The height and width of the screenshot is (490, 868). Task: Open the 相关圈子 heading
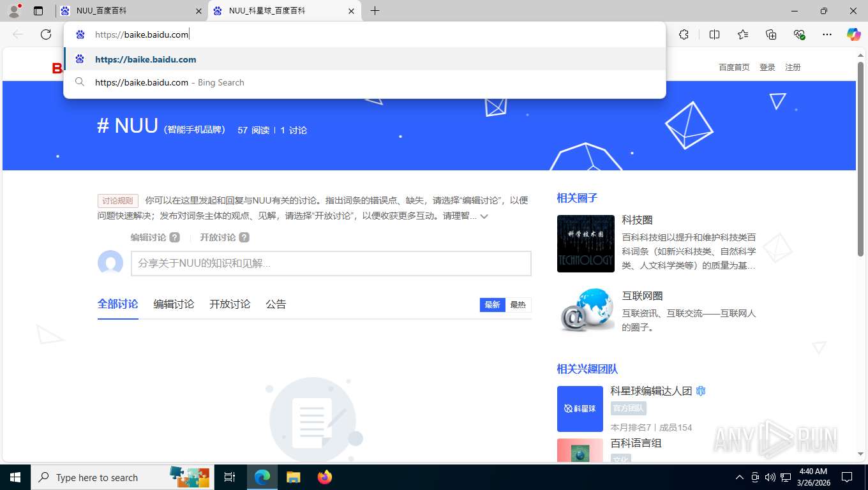tap(577, 198)
